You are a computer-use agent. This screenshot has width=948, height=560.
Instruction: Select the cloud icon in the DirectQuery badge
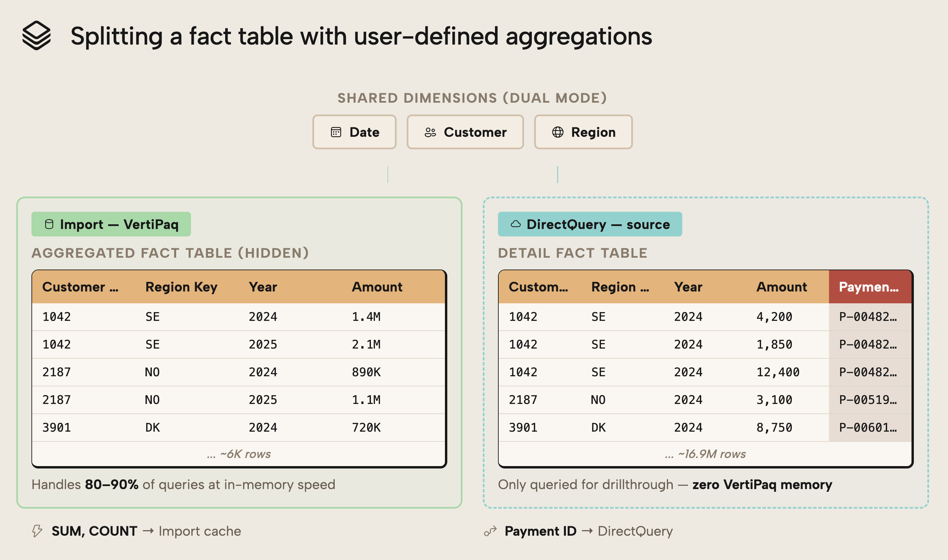click(516, 224)
